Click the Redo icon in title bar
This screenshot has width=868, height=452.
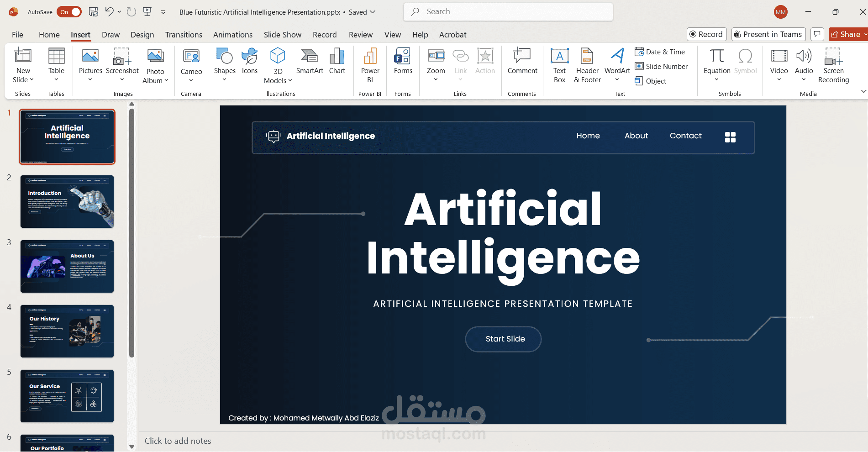point(132,12)
